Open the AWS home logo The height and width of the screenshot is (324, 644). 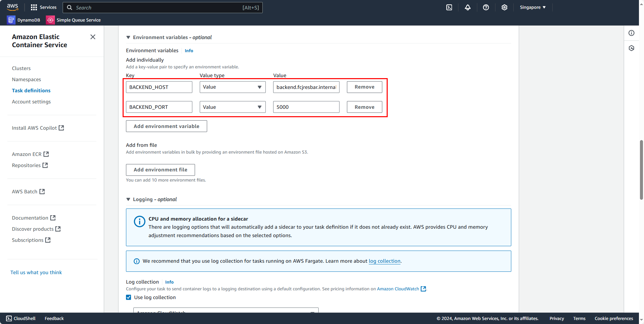tap(12, 7)
